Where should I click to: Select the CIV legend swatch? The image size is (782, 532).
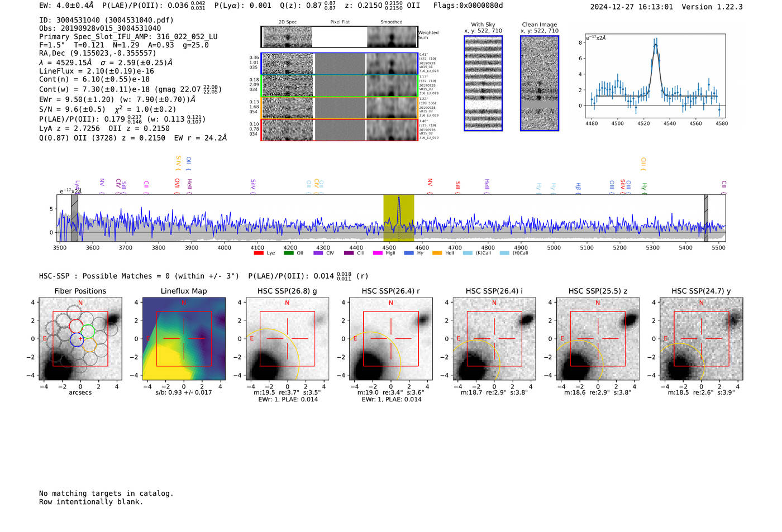(318, 253)
